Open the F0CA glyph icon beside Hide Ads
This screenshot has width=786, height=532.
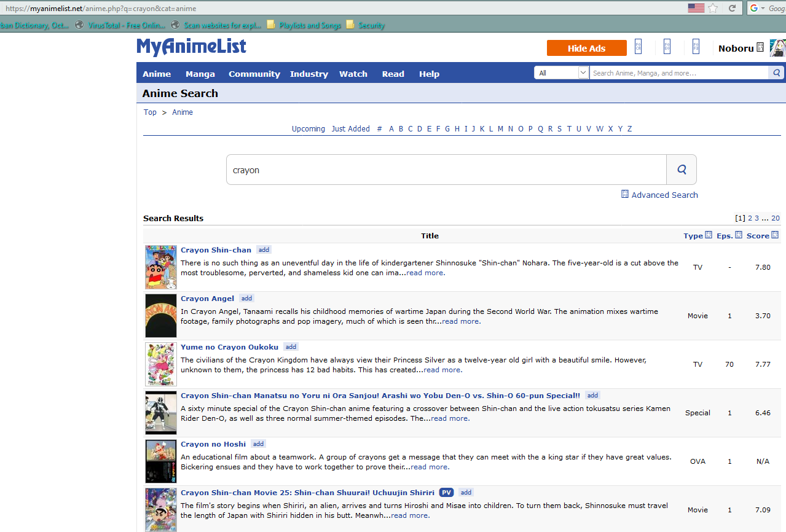coord(638,47)
